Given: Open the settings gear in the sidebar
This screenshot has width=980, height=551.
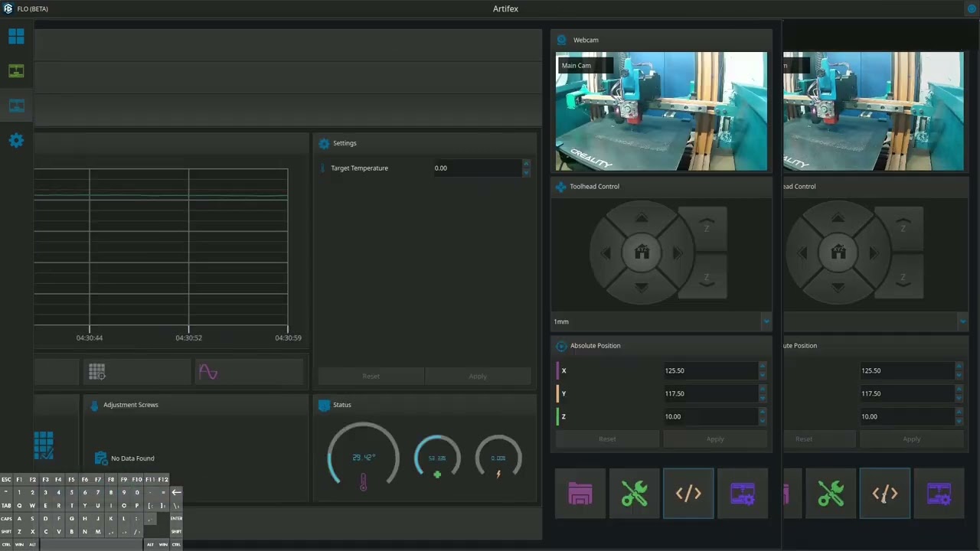Looking at the screenshot, I should coord(16,141).
